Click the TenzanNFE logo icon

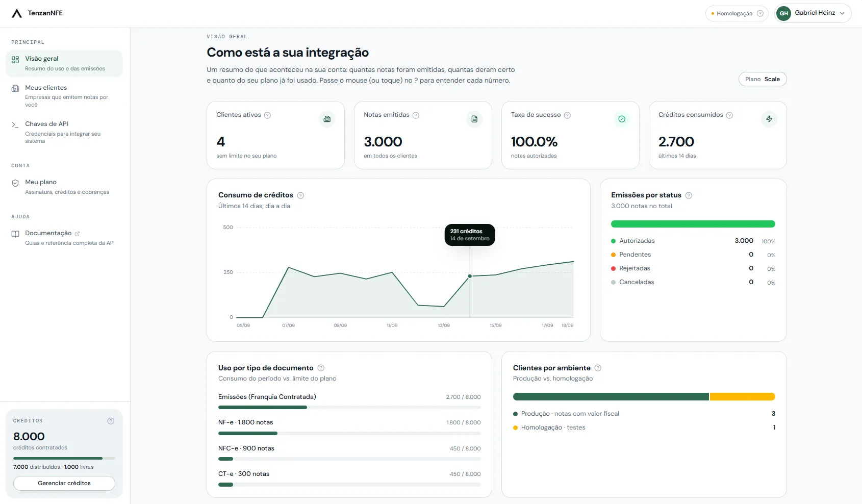click(x=17, y=13)
